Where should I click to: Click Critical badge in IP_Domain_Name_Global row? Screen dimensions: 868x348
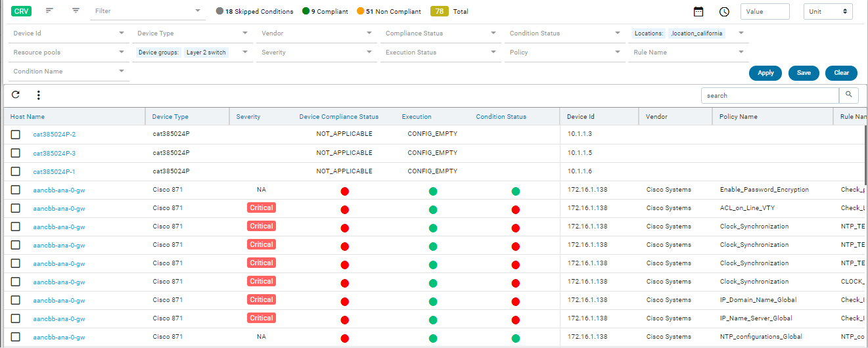pyautogui.click(x=262, y=299)
